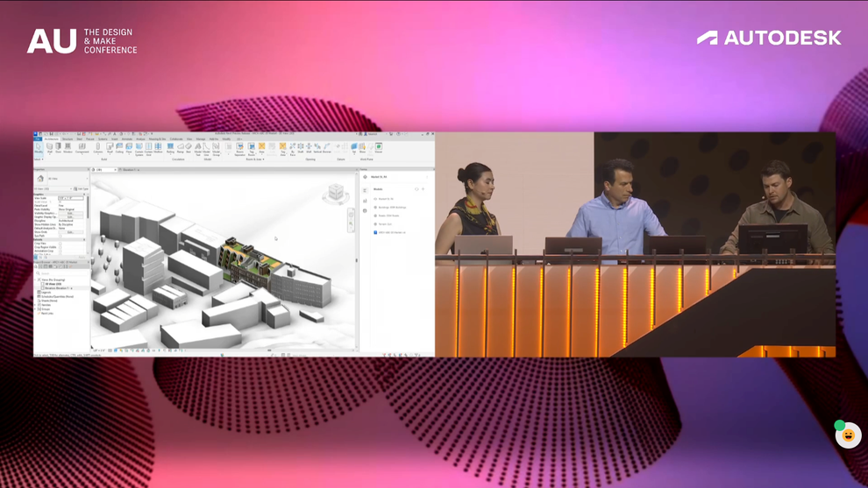868x488 pixels.
Task: Switch to the Collaborate ribbon tab
Action: click(x=176, y=139)
